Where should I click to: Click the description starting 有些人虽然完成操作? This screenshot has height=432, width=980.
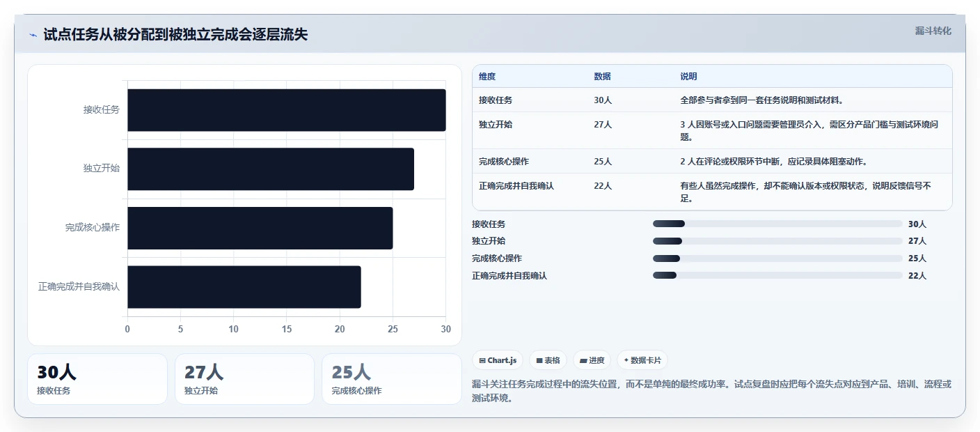tap(806, 192)
